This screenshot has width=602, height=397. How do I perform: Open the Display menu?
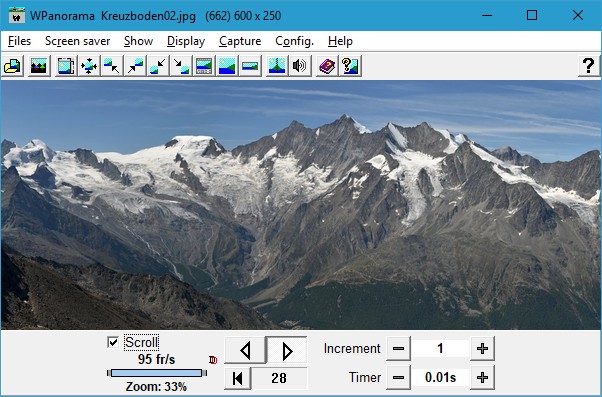pos(186,41)
